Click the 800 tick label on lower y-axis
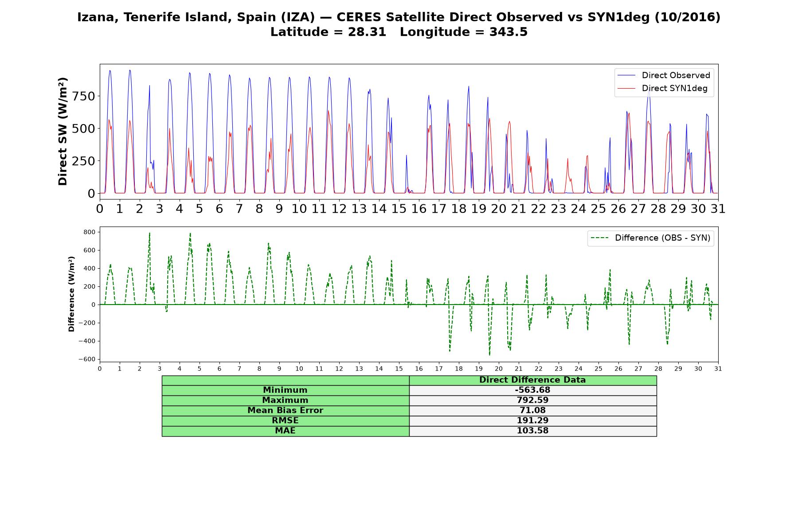Screen dimensions: 798x532 point(90,232)
